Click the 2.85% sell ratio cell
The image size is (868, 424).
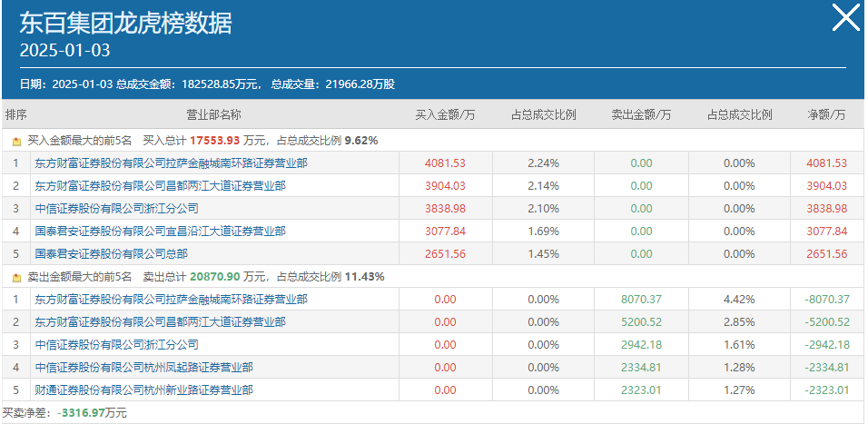pos(739,322)
